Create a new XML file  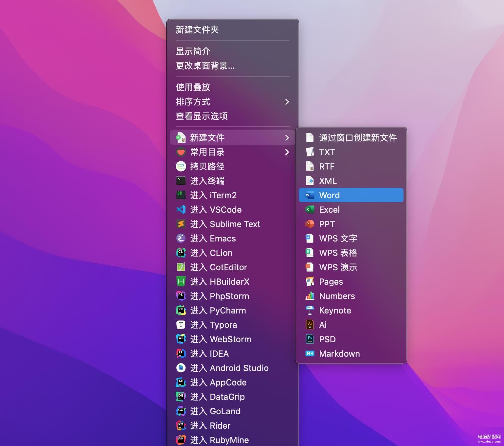[x=351, y=181]
